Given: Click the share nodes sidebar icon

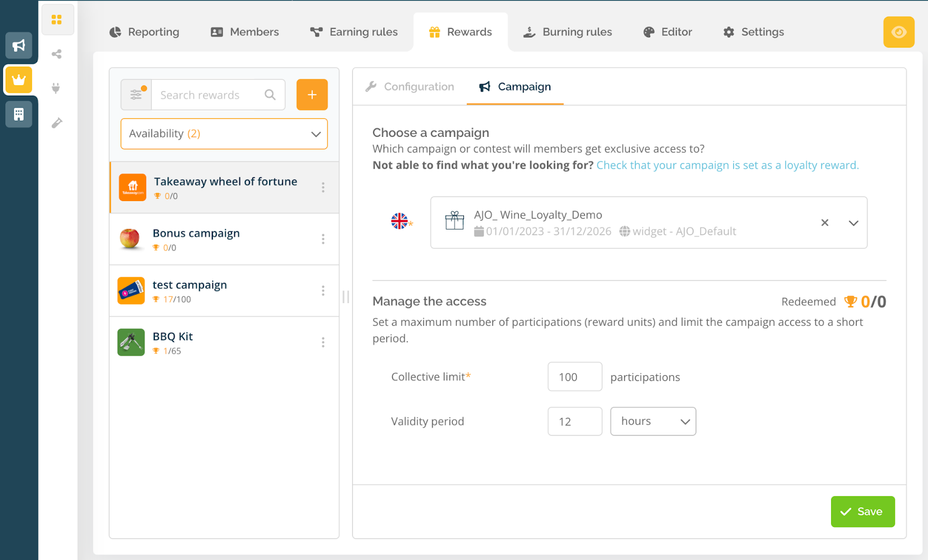Looking at the screenshot, I should (x=57, y=54).
